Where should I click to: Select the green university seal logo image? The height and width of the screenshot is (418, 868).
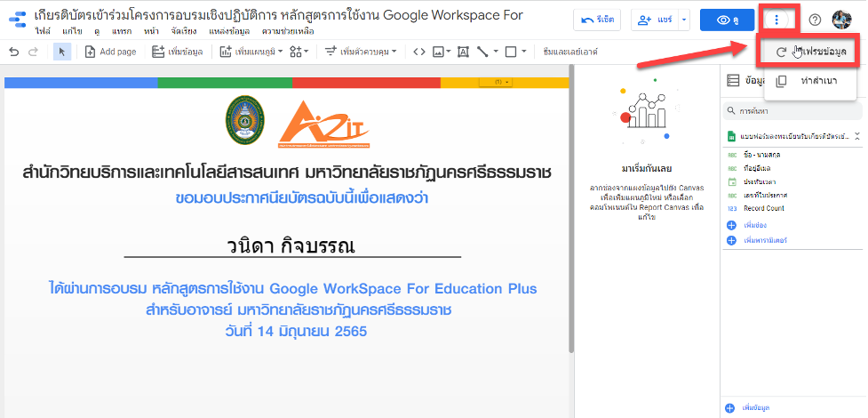click(x=244, y=120)
